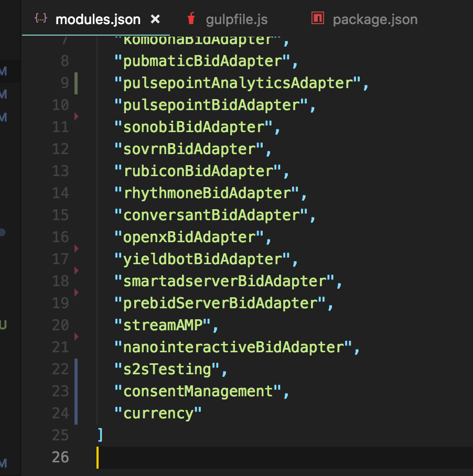The height and width of the screenshot is (476, 473).
Task: Click red deletion arrow above line 21
Action: [77, 337]
